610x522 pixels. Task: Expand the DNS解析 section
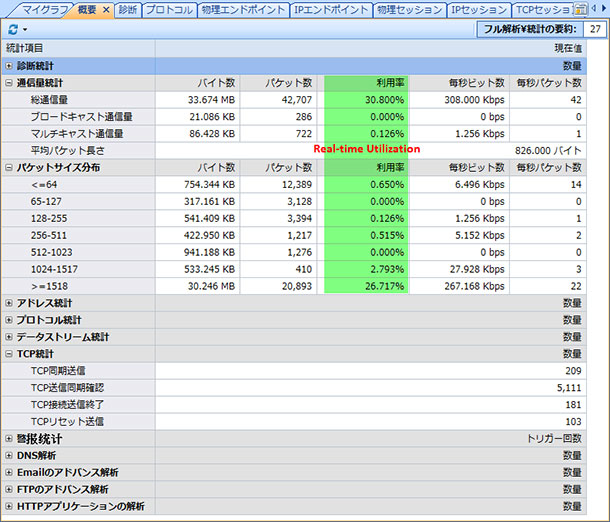pos(9,455)
